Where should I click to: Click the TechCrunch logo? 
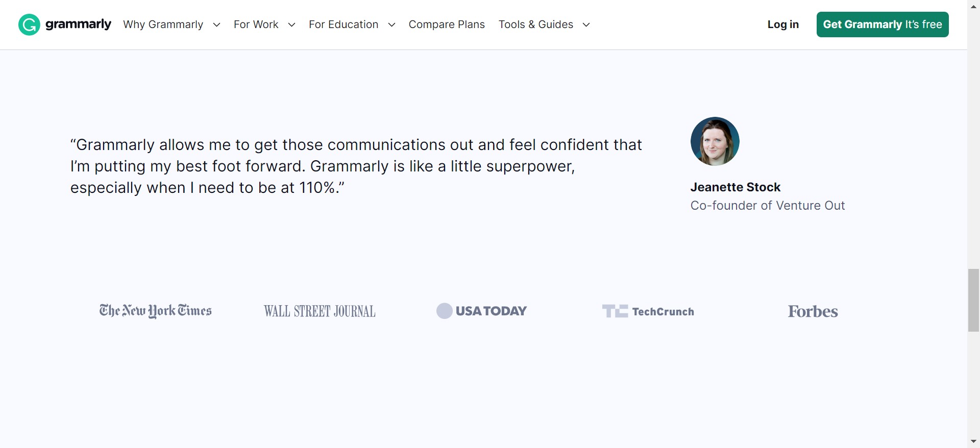pos(648,311)
